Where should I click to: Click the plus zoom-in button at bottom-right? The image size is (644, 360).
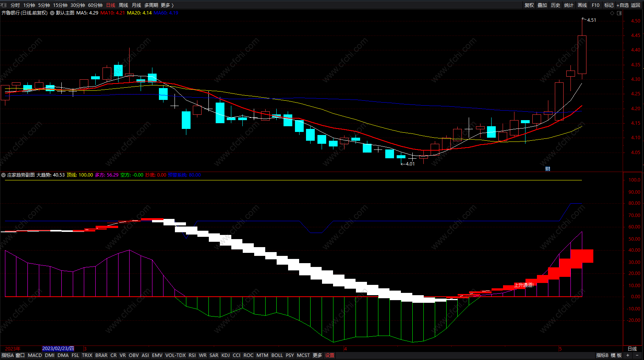[x=628, y=355]
